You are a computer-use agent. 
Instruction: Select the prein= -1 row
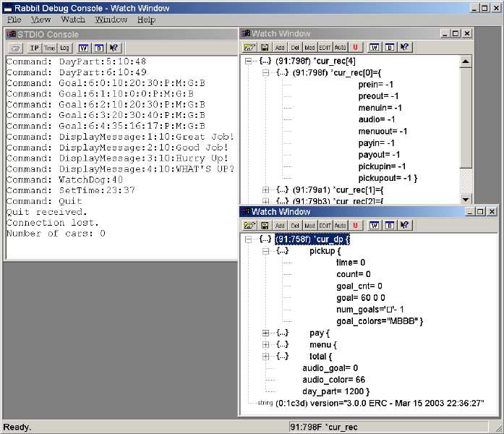[376, 85]
